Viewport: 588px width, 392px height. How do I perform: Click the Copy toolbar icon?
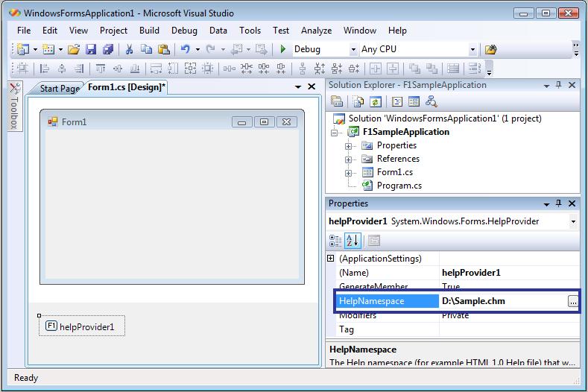pyautogui.click(x=146, y=49)
